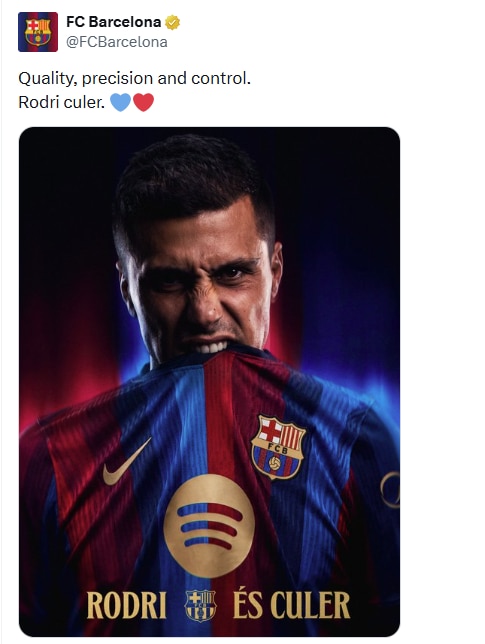
Task: Open the tweet image at the player's face
Action: click(199, 283)
